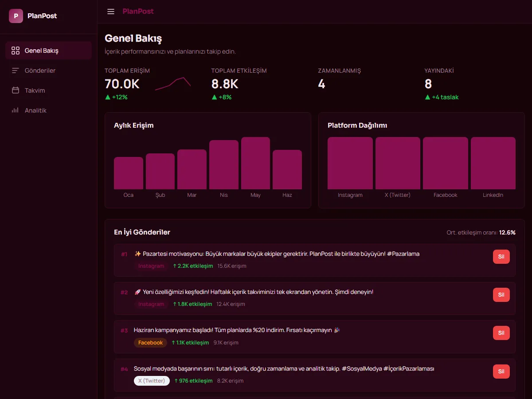Select the Mar bar in Aylık Erişim
The height and width of the screenshot is (399, 532).
click(x=192, y=169)
